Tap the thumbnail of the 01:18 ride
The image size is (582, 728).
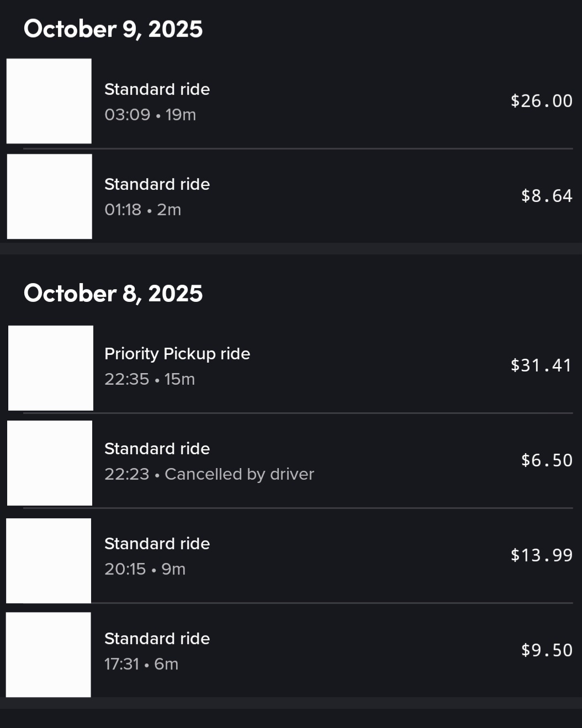[x=50, y=196]
